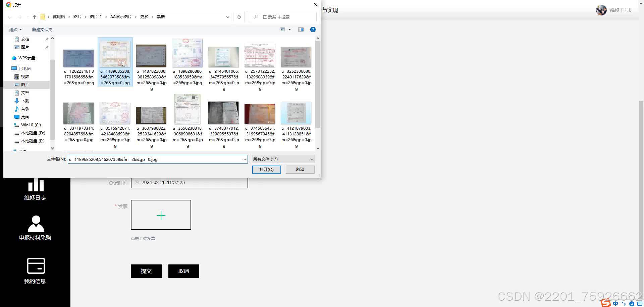Open 视频 folder in navigation pane

click(25, 77)
